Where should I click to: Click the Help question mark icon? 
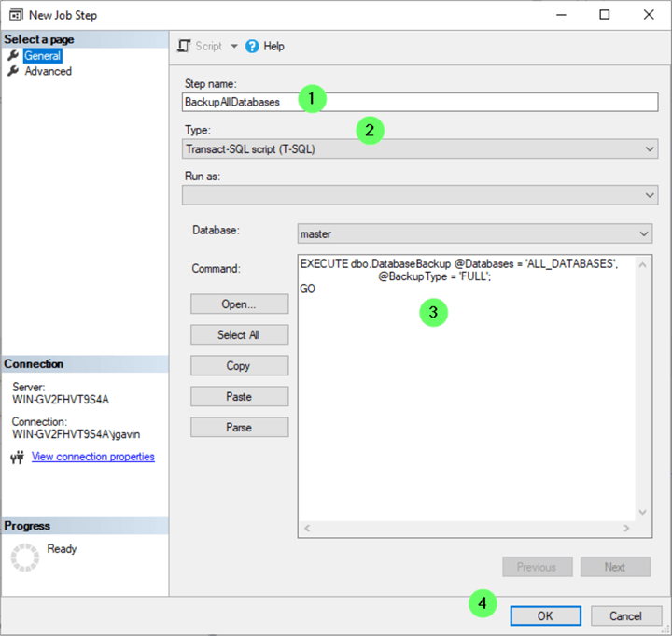click(x=252, y=46)
